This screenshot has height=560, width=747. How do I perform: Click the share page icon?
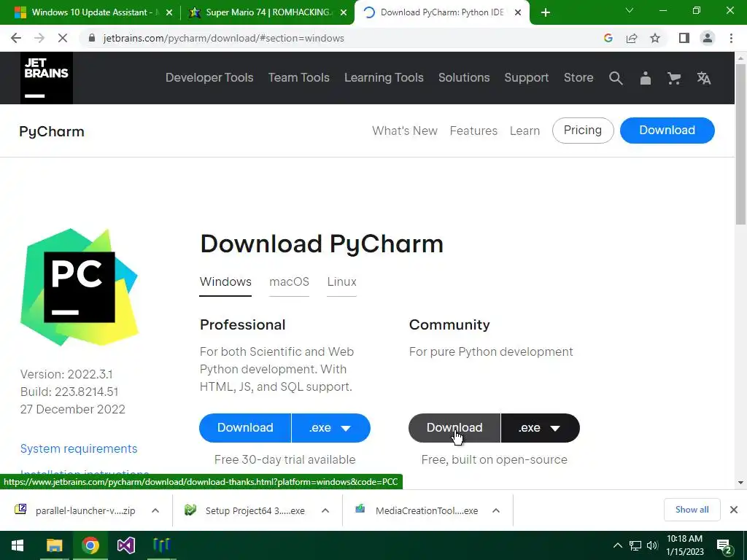tap(632, 38)
